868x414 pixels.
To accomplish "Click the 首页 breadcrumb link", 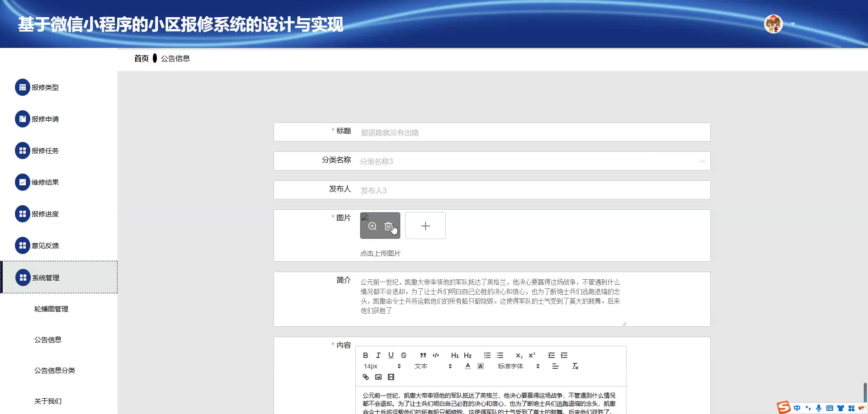I will pyautogui.click(x=141, y=58).
